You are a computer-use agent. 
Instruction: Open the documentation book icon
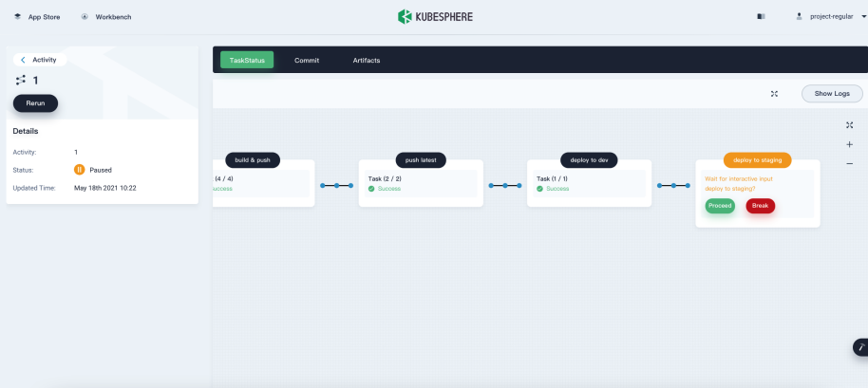pos(761,16)
